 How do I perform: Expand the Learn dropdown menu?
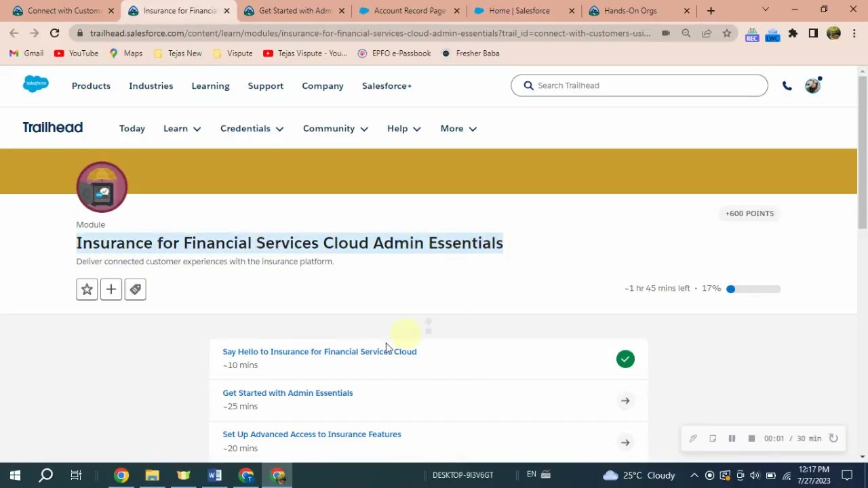182,128
